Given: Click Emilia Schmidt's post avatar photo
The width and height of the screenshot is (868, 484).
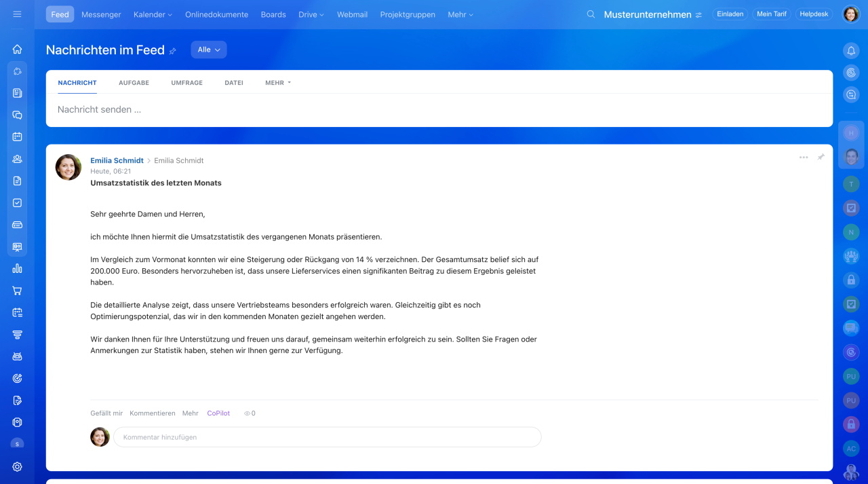Looking at the screenshot, I should pyautogui.click(x=68, y=167).
